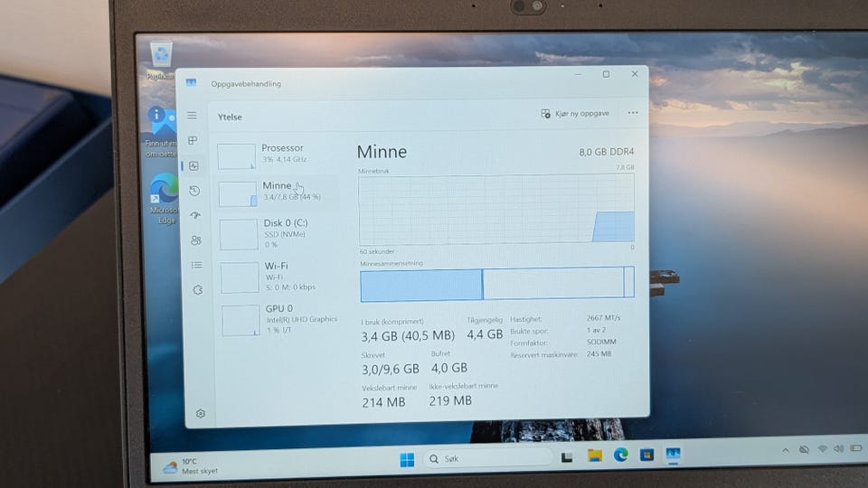868x488 pixels.
Task: Minimize the Oppgavebehandling window
Action: (578, 74)
